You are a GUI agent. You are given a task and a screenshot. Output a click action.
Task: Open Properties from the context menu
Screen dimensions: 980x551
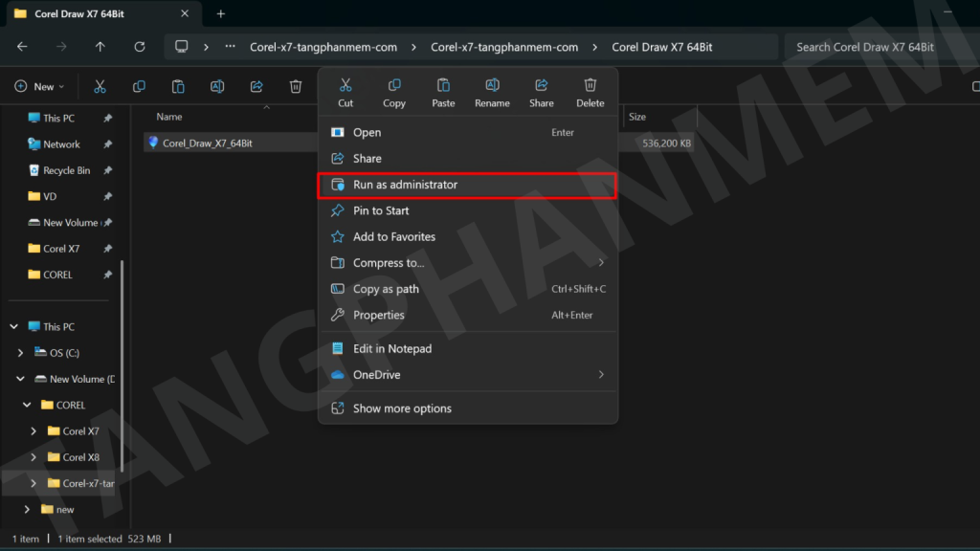(378, 315)
